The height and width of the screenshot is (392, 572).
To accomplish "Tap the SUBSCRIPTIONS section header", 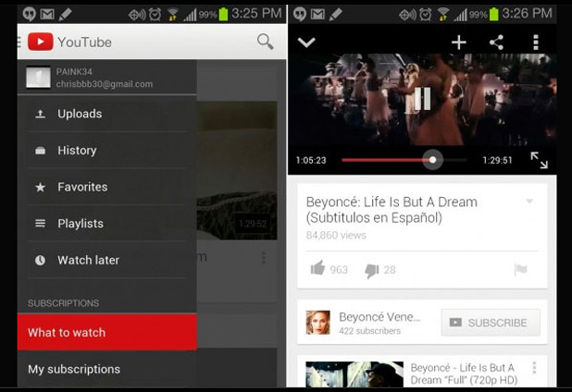I will click(64, 303).
